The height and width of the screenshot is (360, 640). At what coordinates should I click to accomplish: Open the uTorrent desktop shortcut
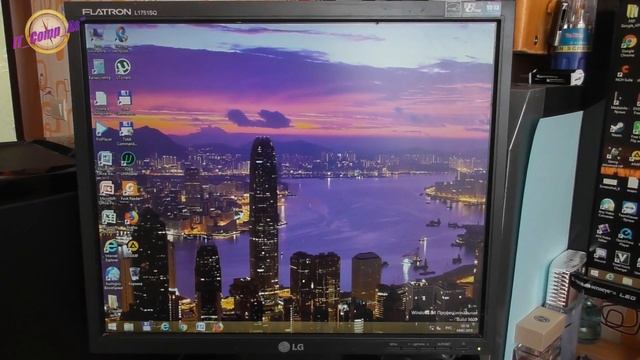[x=122, y=69]
